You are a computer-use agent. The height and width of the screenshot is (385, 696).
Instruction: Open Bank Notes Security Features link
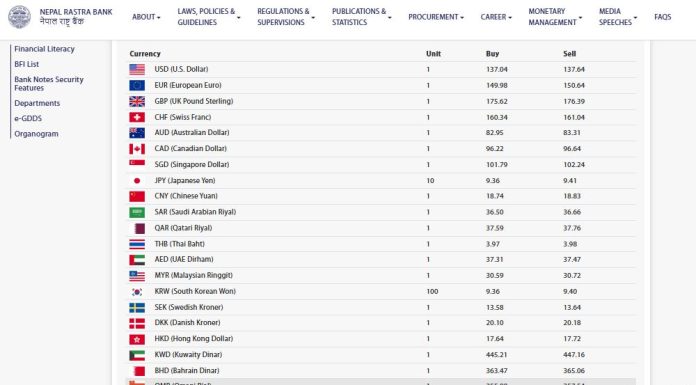[x=49, y=83]
